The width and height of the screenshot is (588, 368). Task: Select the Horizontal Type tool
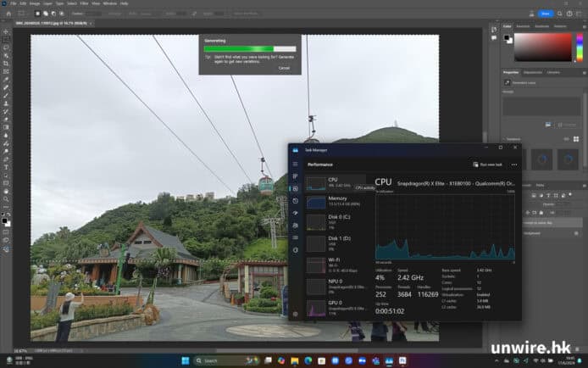tap(6, 167)
